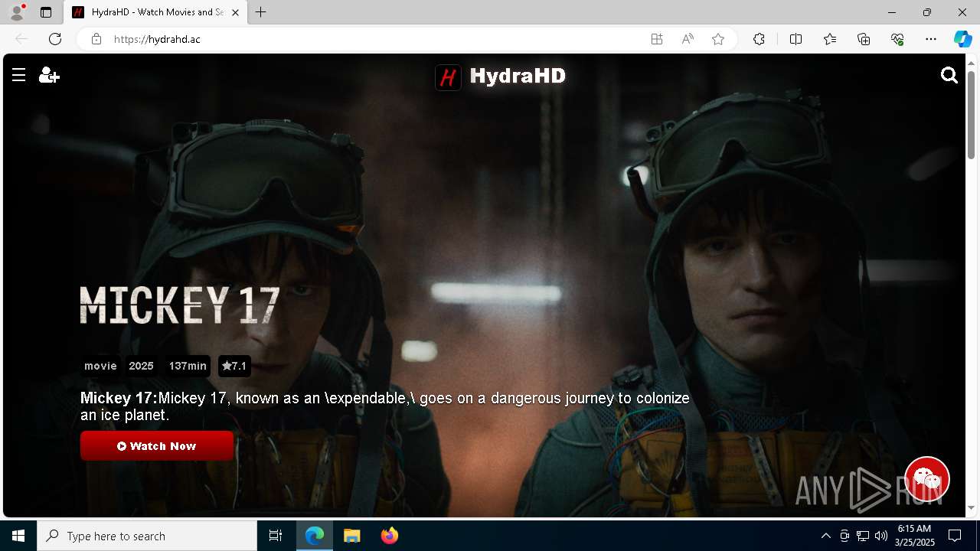Click the 7.1 star rating badge

point(234,366)
